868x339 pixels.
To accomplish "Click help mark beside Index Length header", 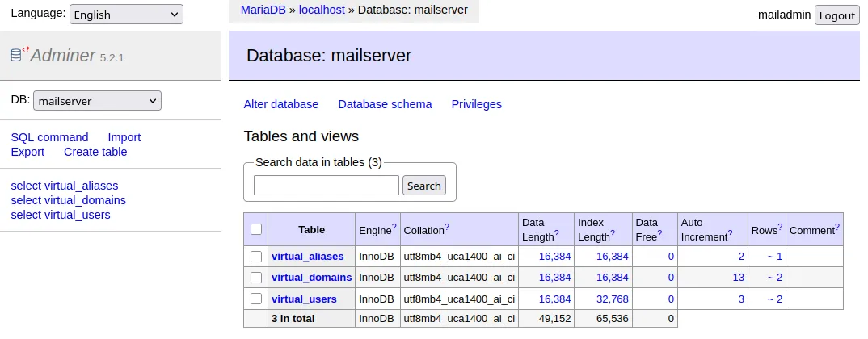I will tap(612, 234).
